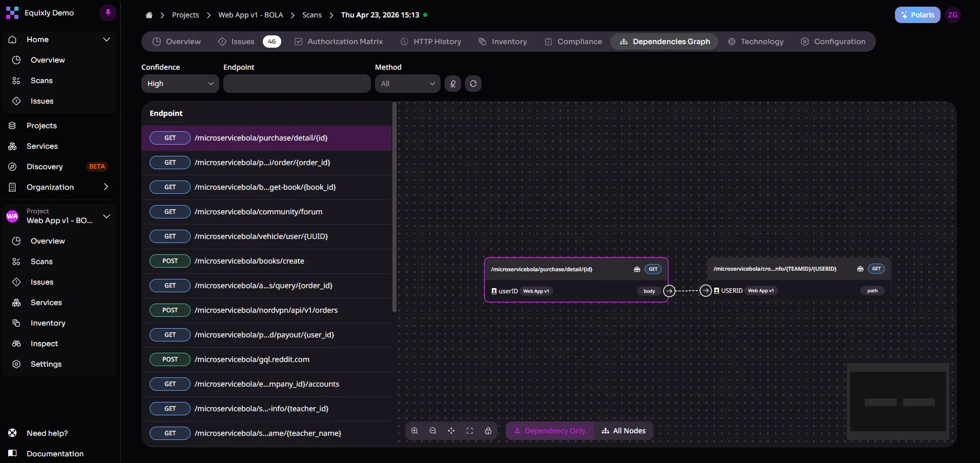Click the Endpoint filter text field

click(x=297, y=84)
